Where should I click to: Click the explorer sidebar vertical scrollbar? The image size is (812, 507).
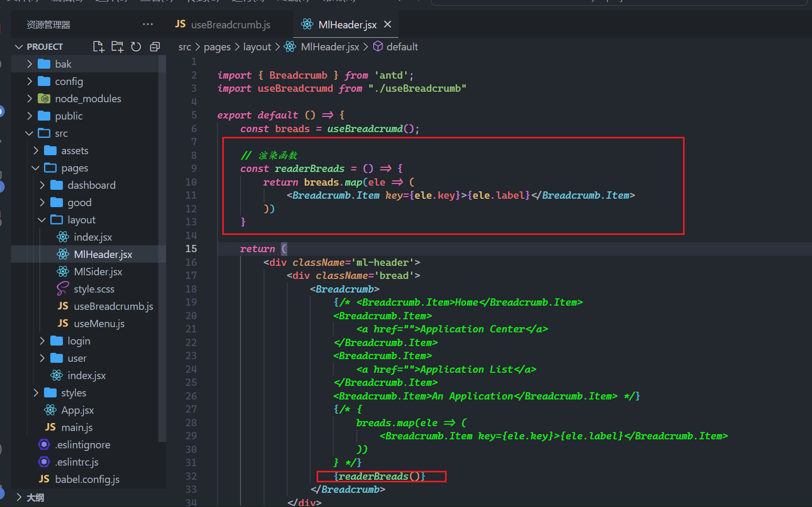162,249
